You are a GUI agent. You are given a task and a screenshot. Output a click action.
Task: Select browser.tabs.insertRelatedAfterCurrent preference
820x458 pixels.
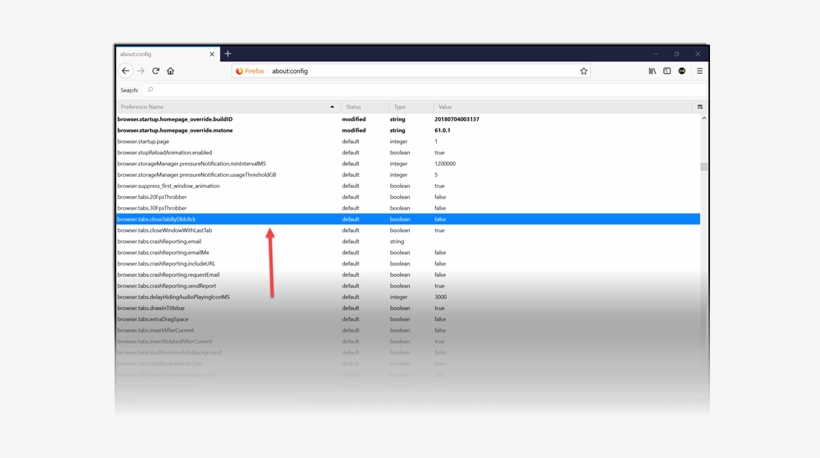408,341
